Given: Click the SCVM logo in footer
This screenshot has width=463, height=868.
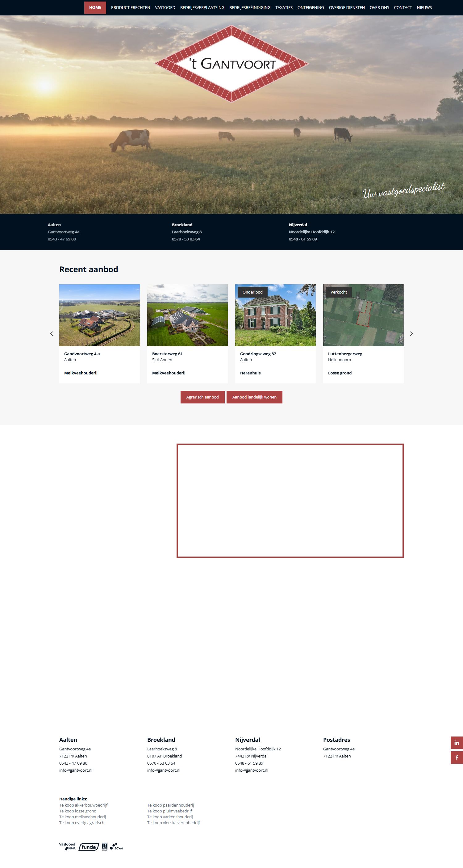Looking at the screenshot, I should [x=116, y=846].
